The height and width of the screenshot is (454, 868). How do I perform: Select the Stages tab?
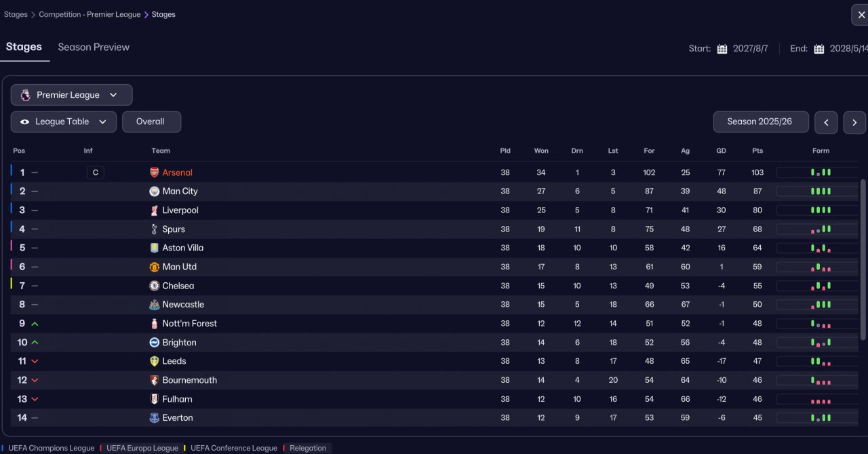[x=24, y=47]
